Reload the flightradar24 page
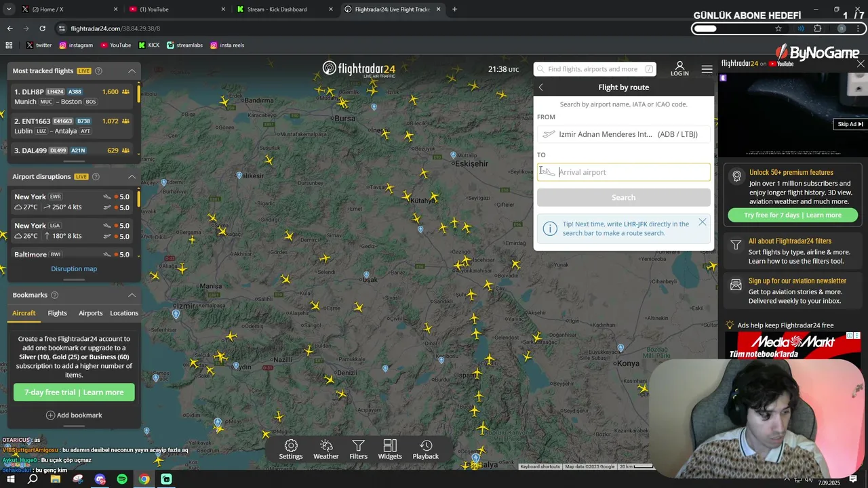The height and width of the screenshot is (488, 868). [x=42, y=28]
